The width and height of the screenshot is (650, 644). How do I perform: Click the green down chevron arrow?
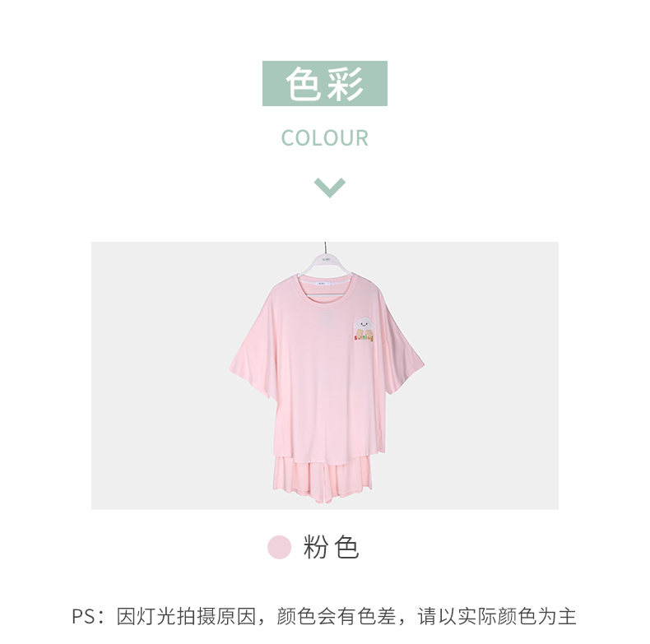[x=330, y=188]
